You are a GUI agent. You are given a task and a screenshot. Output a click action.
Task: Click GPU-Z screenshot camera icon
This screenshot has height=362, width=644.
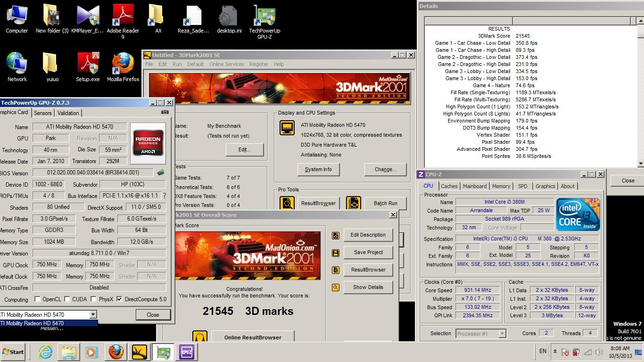[165, 112]
